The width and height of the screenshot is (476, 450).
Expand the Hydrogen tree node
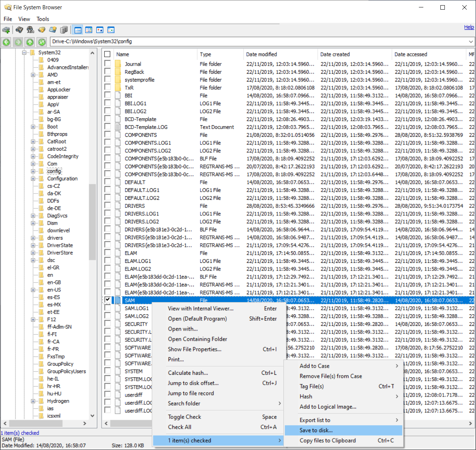[x=33, y=401]
